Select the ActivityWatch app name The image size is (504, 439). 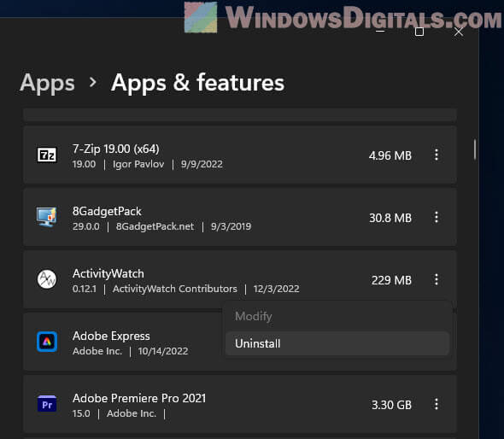click(108, 274)
